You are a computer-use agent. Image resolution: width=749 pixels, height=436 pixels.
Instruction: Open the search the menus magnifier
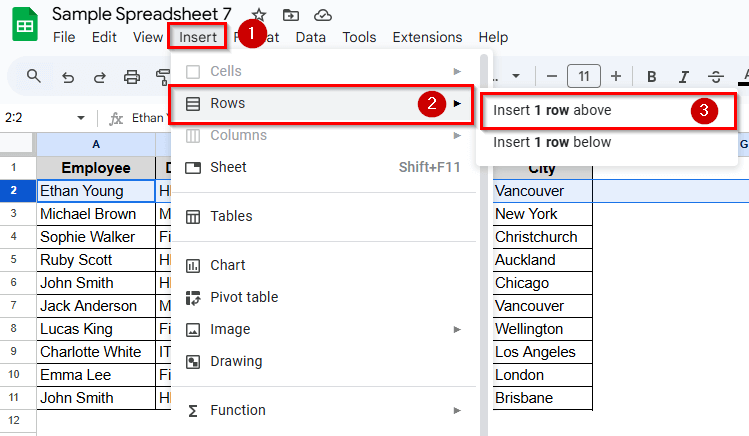[34, 76]
